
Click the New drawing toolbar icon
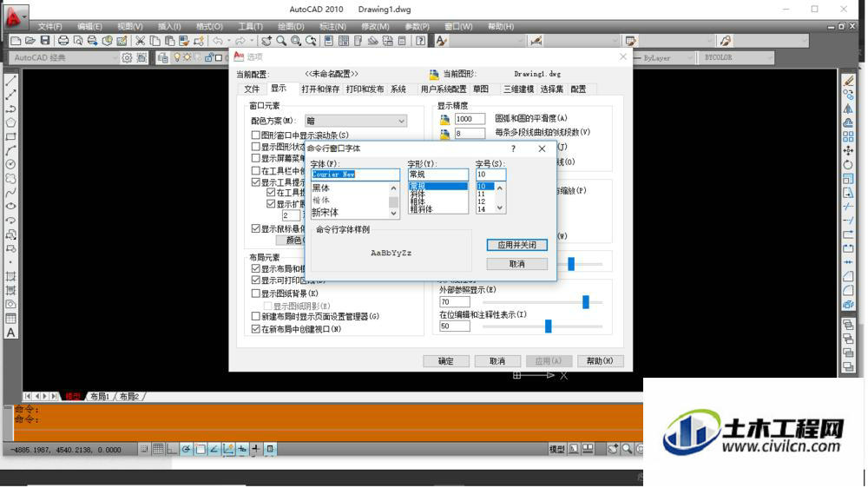click(x=16, y=41)
